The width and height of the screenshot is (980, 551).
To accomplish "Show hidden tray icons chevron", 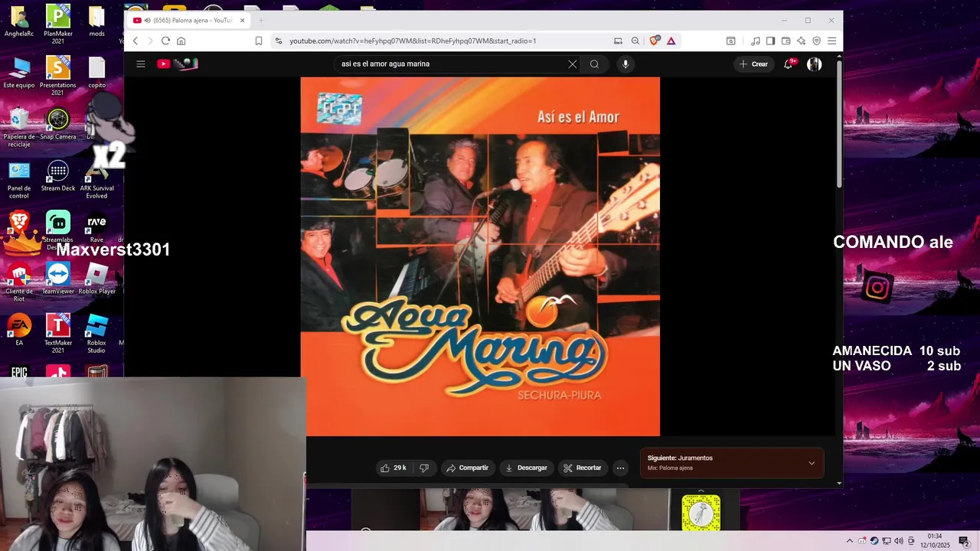I will [x=849, y=541].
